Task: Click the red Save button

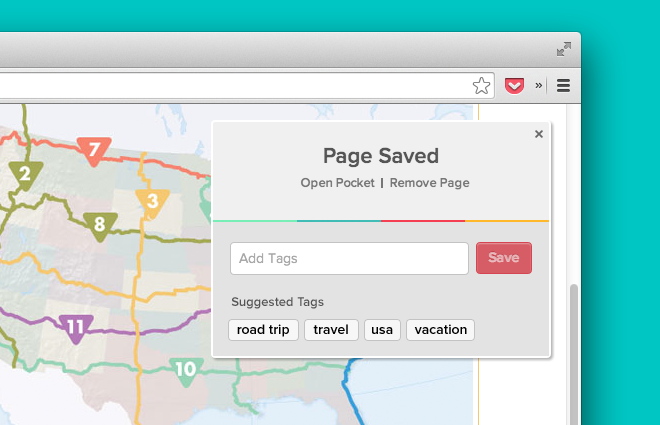Action: pos(504,258)
